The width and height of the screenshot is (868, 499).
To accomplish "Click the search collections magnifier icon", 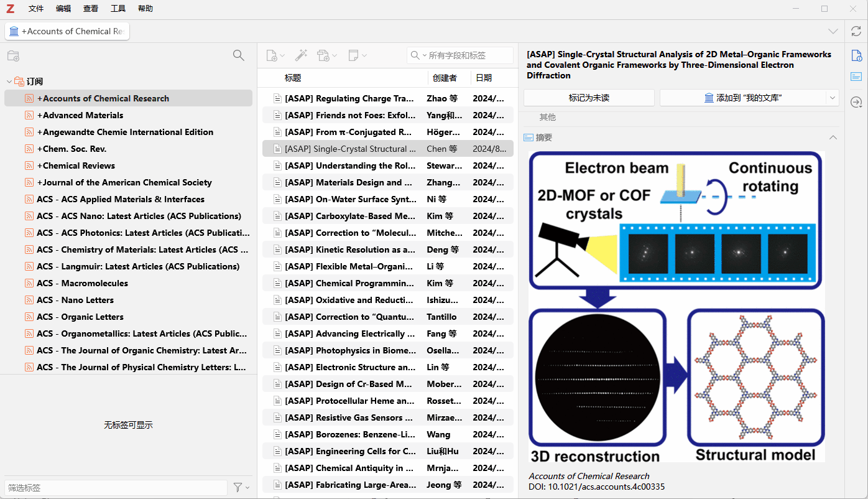I will [x=238, y=55].
